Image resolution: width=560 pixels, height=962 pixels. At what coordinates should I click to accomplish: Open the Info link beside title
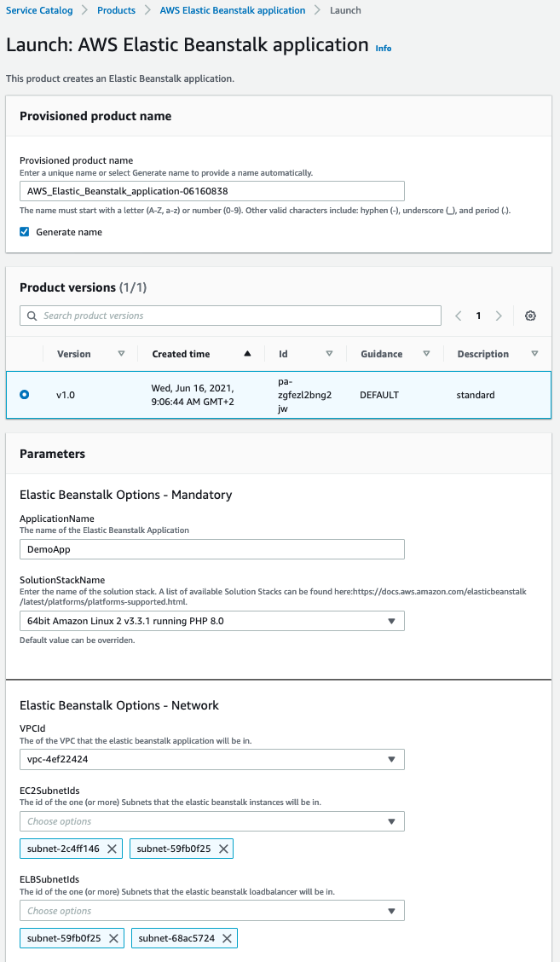coord(384,48)
